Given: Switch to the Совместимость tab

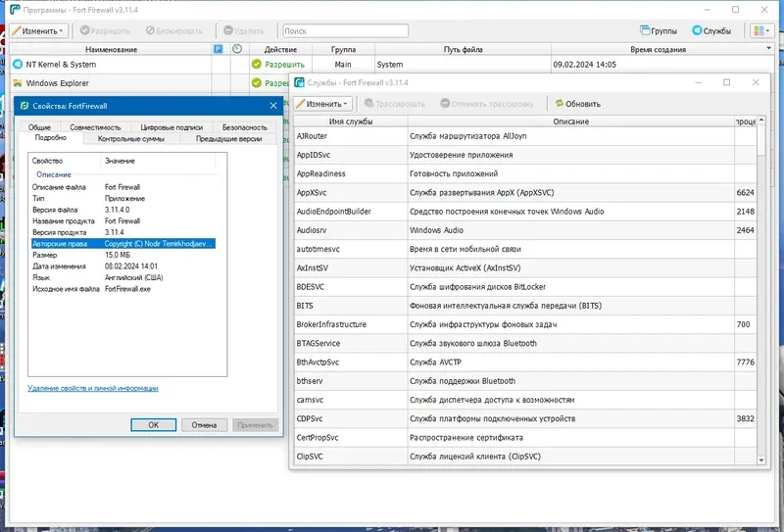Looking at the screenshot, I should coord(95,127).
